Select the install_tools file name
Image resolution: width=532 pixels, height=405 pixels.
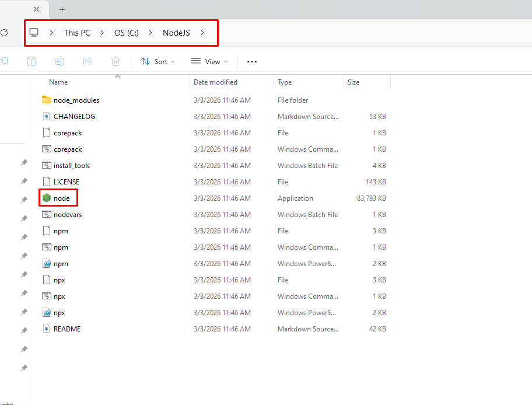tap(72, 166)
